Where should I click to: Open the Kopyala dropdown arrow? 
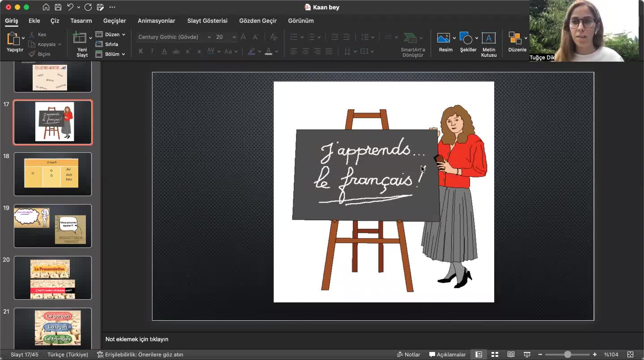59,44
